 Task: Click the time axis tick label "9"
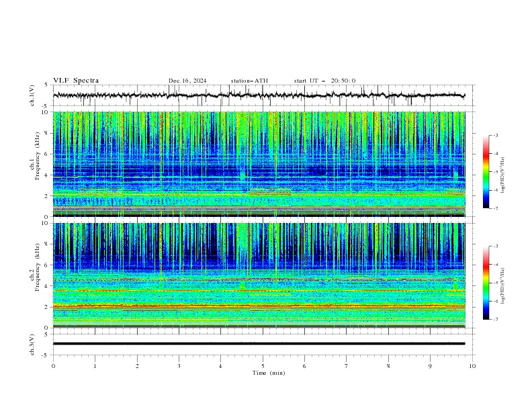click(430, 366)
